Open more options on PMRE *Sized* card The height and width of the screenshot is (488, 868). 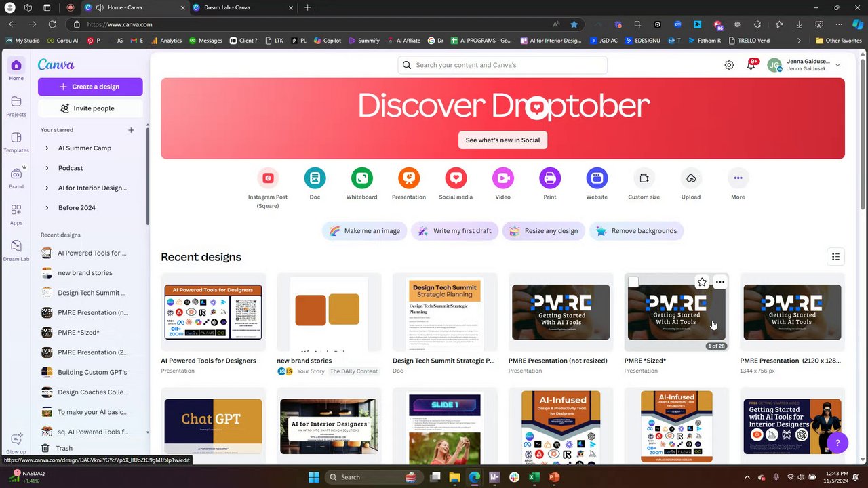pyautogui.click(x=719, y=282)
